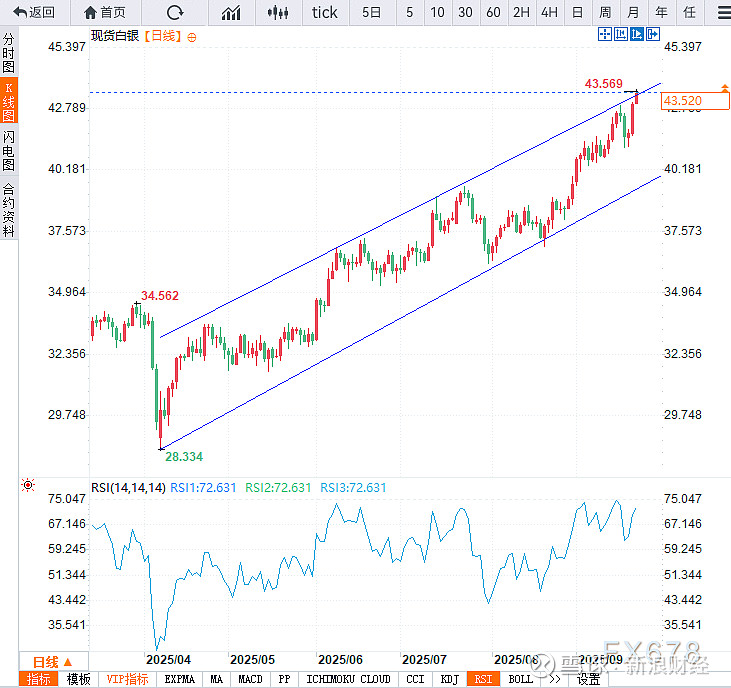The width and height of the screenshot is (731, 688).
Task: Expand more indicators with the >> arrow
Action: coord(555,679)
